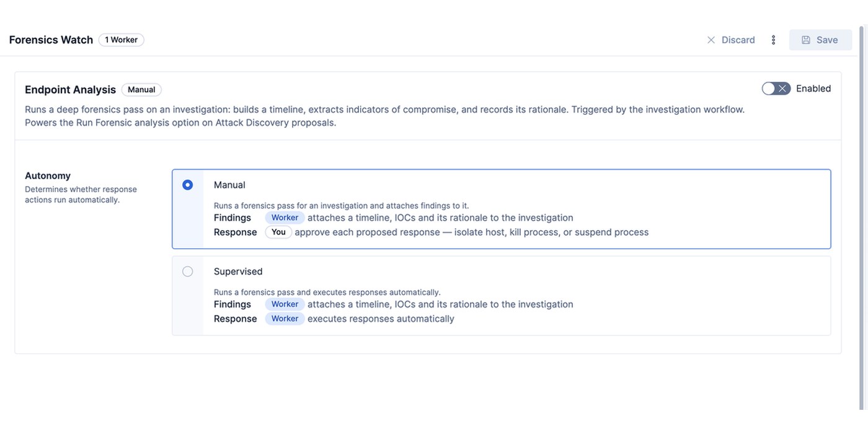Viewport: 868px width, 434px height.
Task: Click the X icon beside Discard
Action: pyautogui.click(x=711, y=40)
